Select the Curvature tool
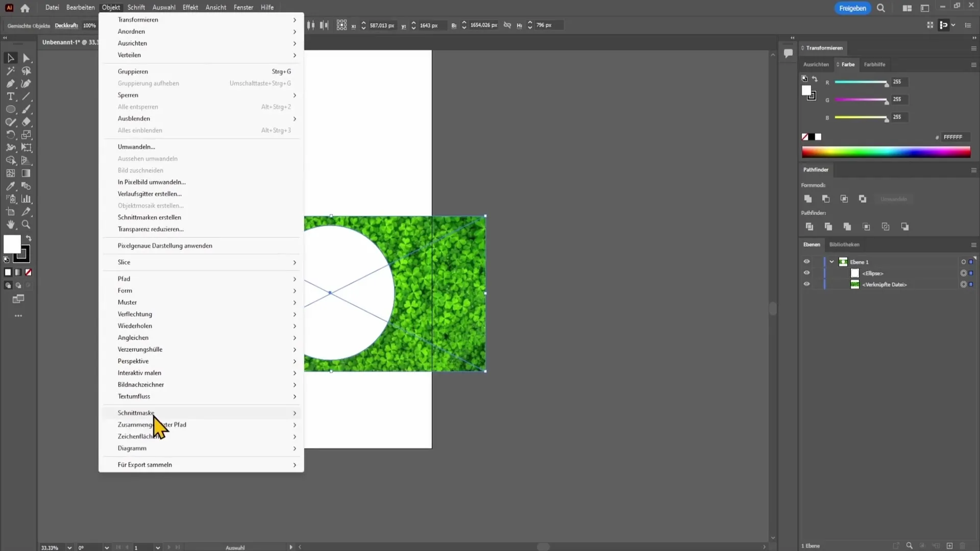The width and height of the screenshot is (980, 551). click(27, 84)
